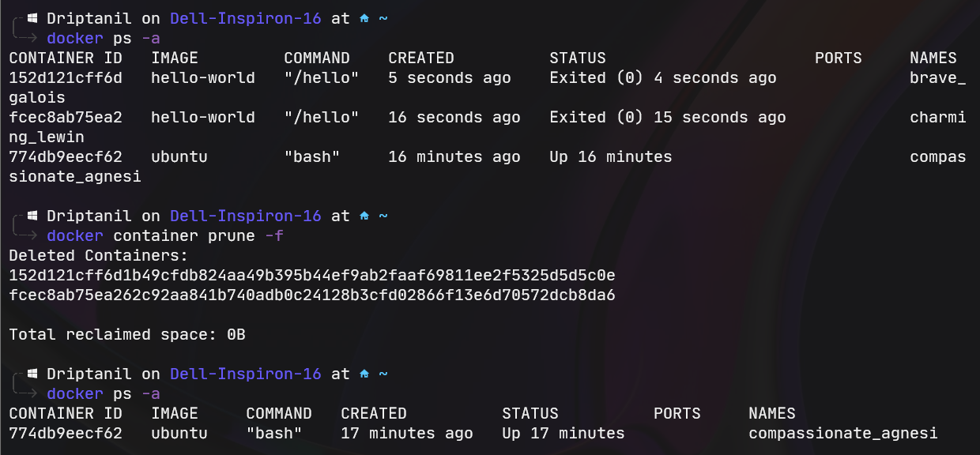Click the unwrapped "compassionate_agnesi" container name

[842, 433]
